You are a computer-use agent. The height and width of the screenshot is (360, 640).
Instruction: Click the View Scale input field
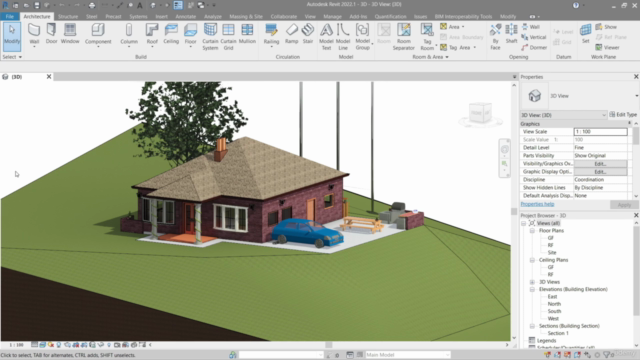[600, 132]
